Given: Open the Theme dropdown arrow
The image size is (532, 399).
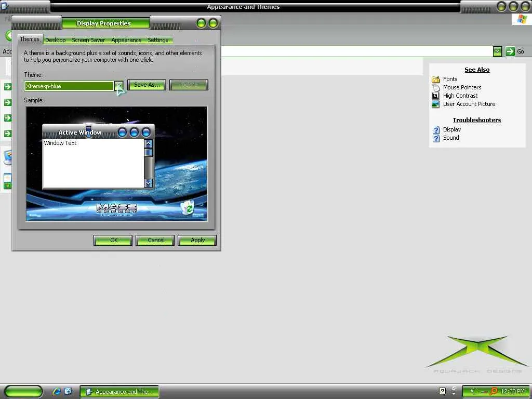Looking at the screenshot, I should 118,86.
